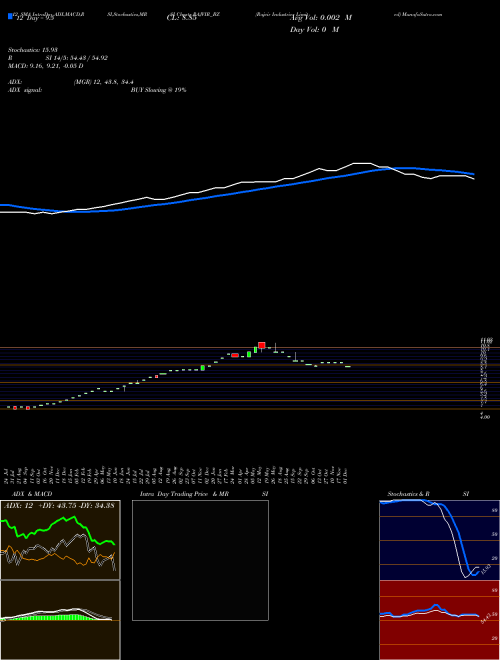The image size is (500, 660).
Task: Click the 'Stochastics & R' panel title
Action: tap(409, 494)
